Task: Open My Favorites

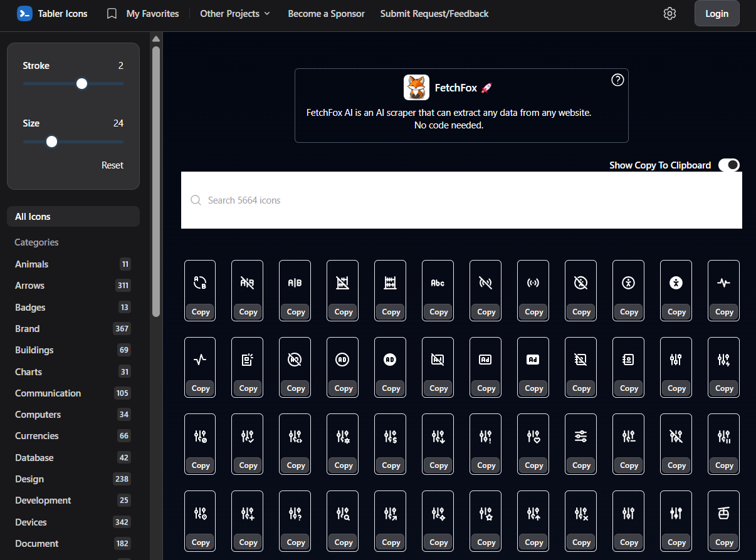Action: (142, 13)
